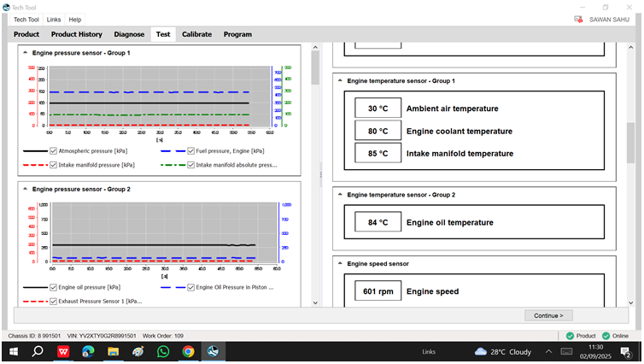Image resolution: width=644 pixels, height=364 pixels.
Task: Switch to the Calibrate tab
Action: (x=197, y=34)
